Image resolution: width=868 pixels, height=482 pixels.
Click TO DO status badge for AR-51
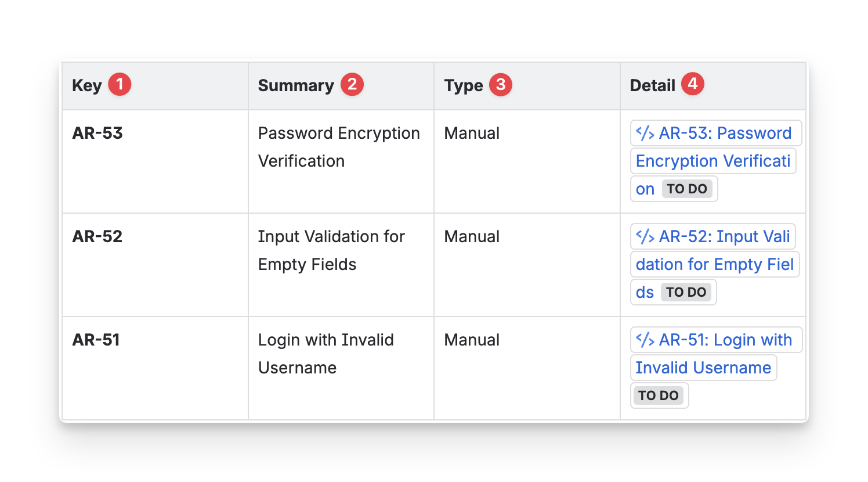click(659, 395)
